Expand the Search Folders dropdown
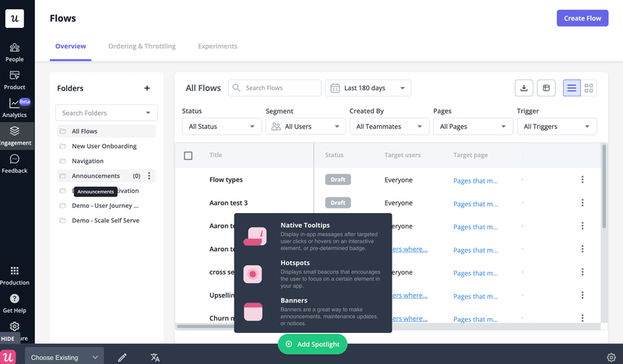623x364 pixels. click(x=107, y=113)
